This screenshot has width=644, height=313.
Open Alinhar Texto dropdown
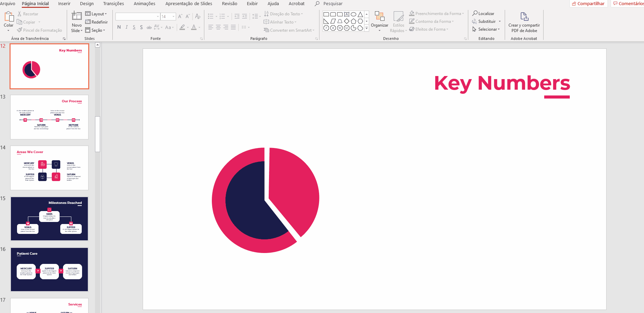pos(280,22)
